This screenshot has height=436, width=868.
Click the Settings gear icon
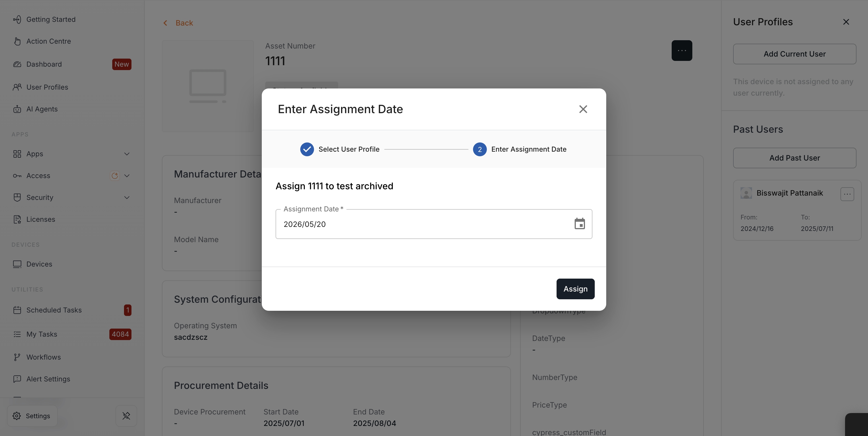pyautogui.click(x=17, y=416)
